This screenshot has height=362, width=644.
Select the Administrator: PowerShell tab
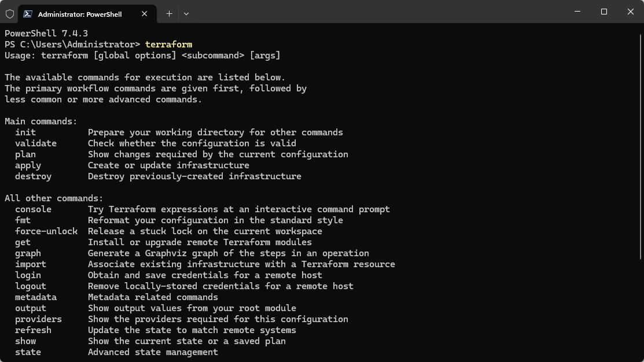click(80, 14)
